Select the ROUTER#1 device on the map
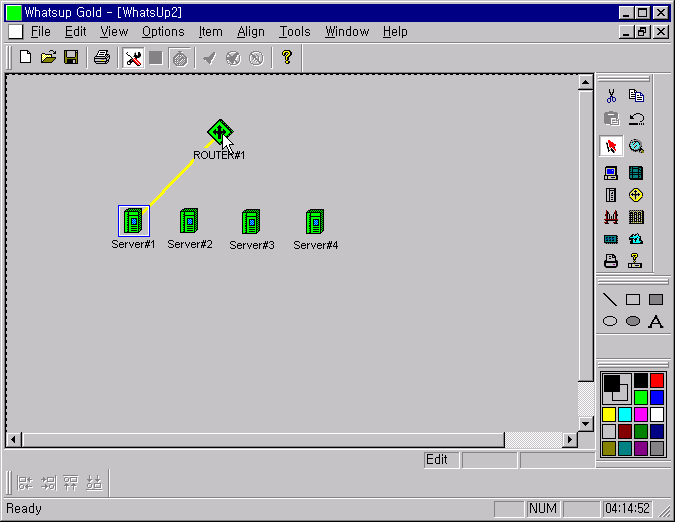Screen dimensions: 675x522 click(220, 132)
